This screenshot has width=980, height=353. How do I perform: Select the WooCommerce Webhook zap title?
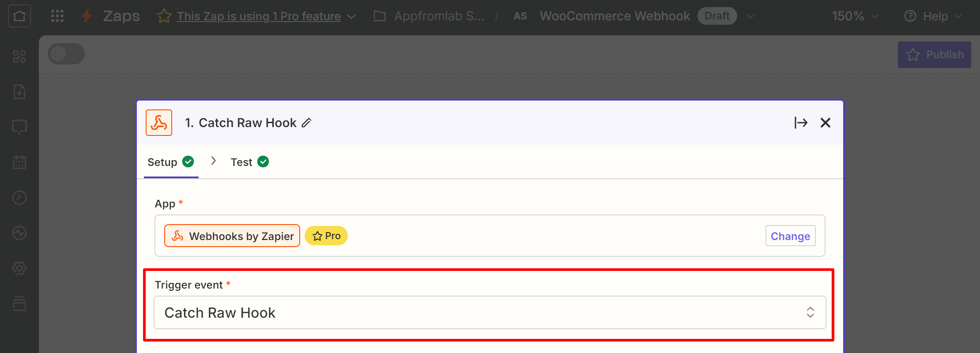(614, 16)
